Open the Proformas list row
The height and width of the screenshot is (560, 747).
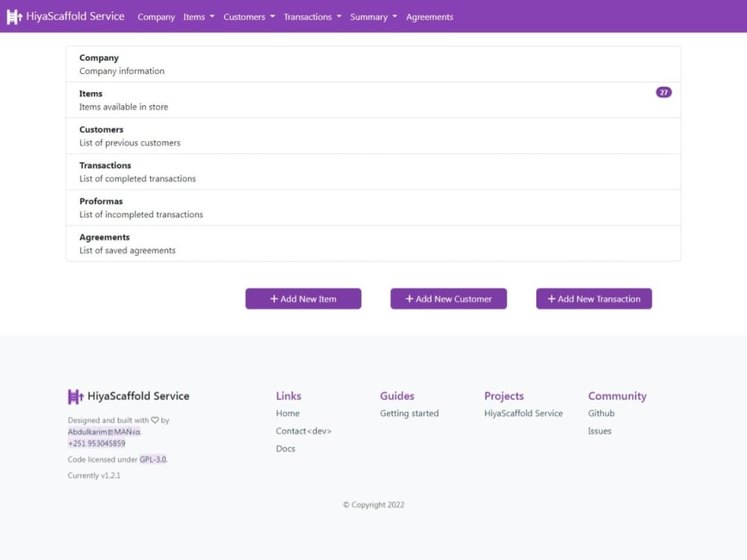point(373,208)
